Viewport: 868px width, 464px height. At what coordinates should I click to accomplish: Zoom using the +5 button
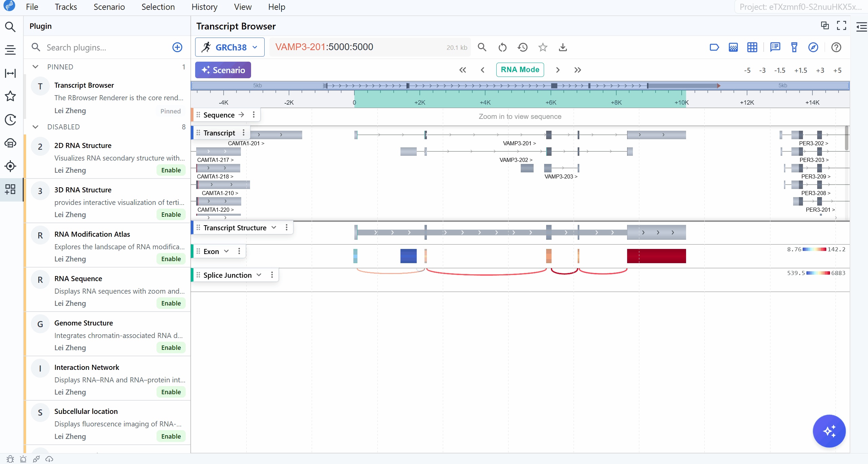tap(837, 70)
